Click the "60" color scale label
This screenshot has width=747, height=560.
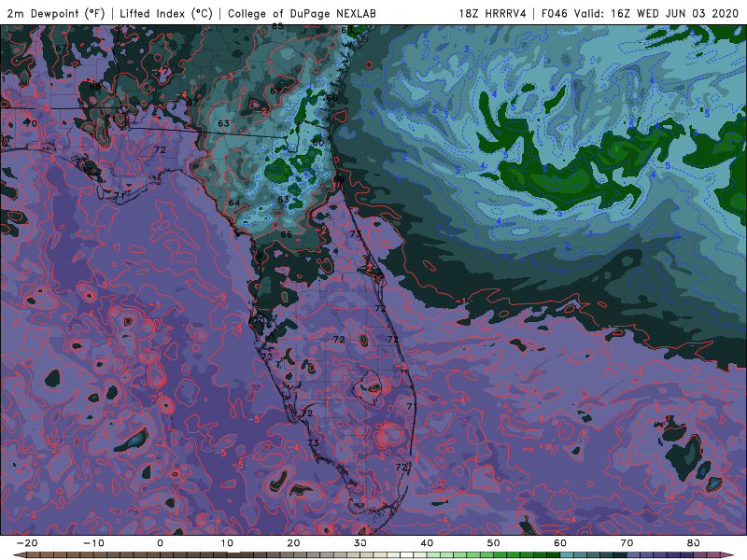560,543
